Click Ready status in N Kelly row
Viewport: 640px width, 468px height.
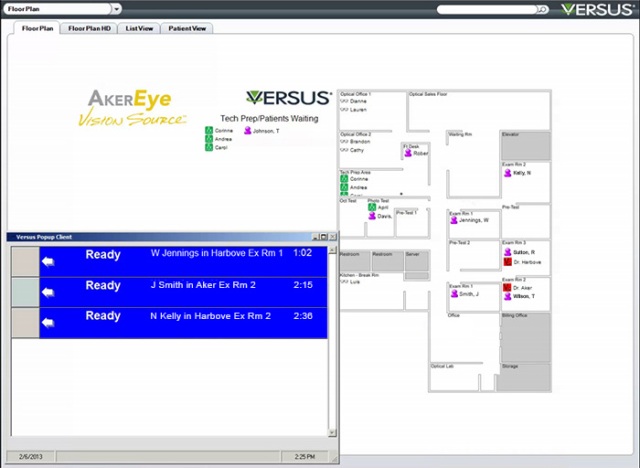[x=103, y=316]
